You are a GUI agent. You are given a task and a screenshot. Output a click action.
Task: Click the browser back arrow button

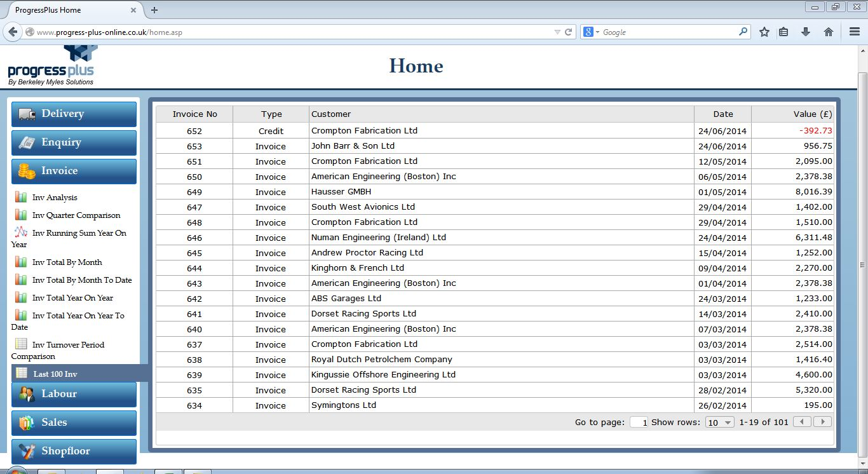coord(13,32)
